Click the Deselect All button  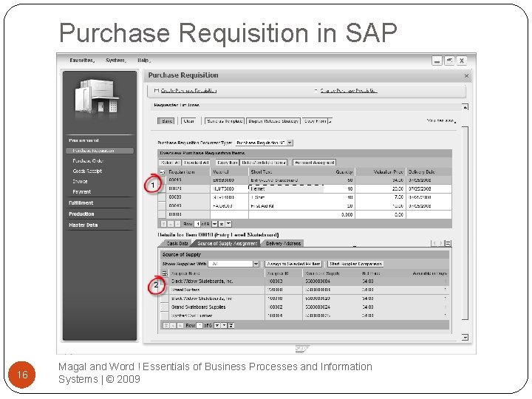[197, 163]
